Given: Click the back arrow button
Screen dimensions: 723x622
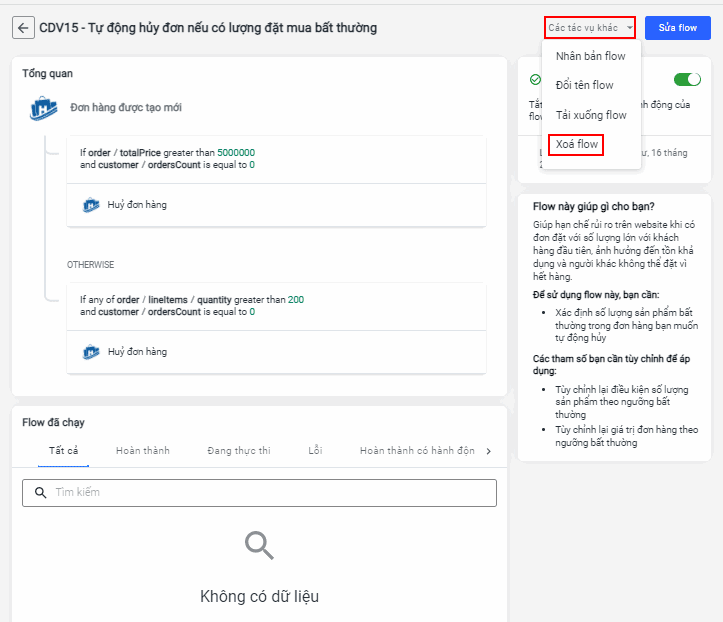Looking at the screenshot, I should (x=22, y=28).
